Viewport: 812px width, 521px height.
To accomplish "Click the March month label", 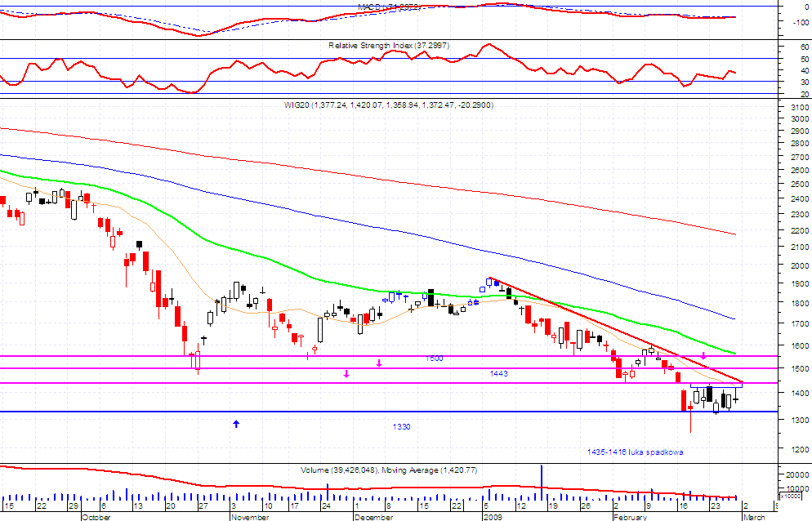I will (754, 517).
